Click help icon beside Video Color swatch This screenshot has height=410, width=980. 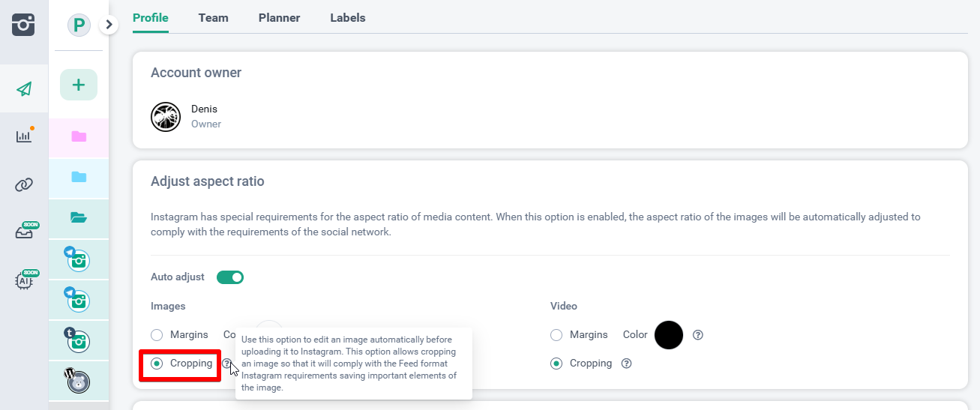(x=698, y=335)
